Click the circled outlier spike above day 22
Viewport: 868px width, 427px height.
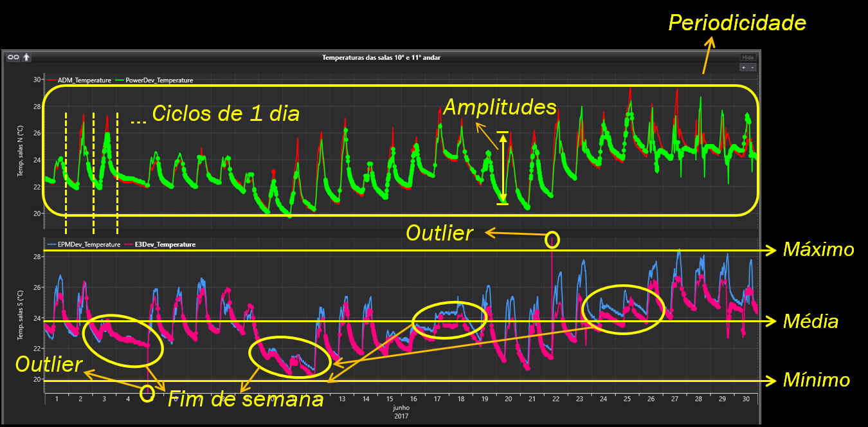(x=552, y=241)
